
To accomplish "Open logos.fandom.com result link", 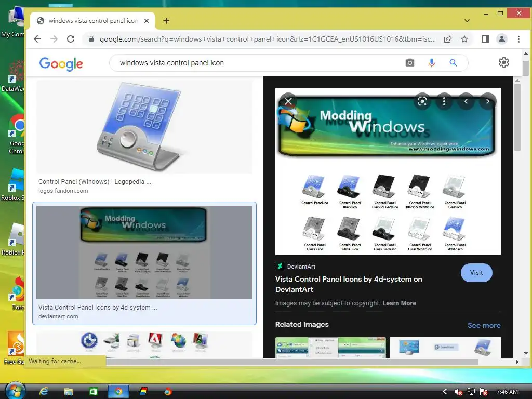I will [x=63, y=191].
